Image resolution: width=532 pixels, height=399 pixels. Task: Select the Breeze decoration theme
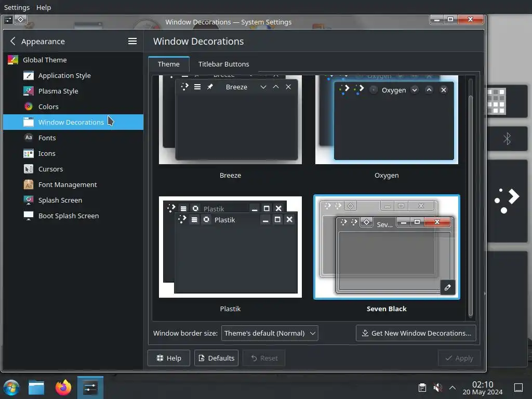[x=230, y=119]
